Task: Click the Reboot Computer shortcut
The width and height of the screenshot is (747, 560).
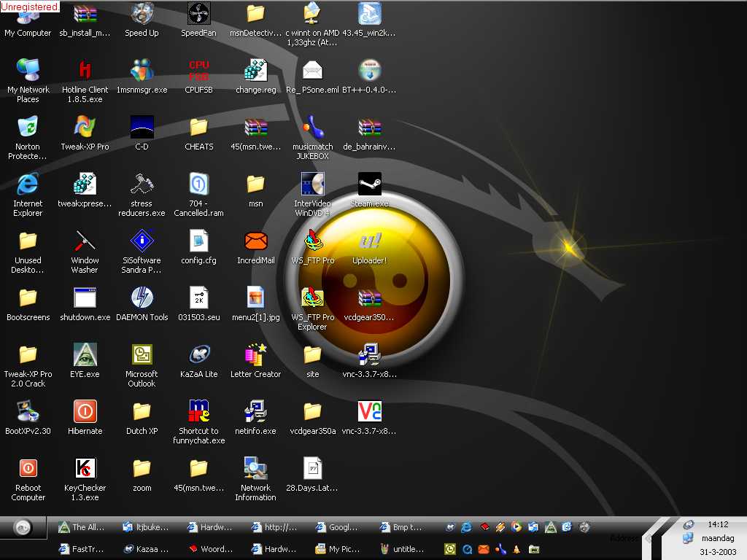Action: coord(28,469)
